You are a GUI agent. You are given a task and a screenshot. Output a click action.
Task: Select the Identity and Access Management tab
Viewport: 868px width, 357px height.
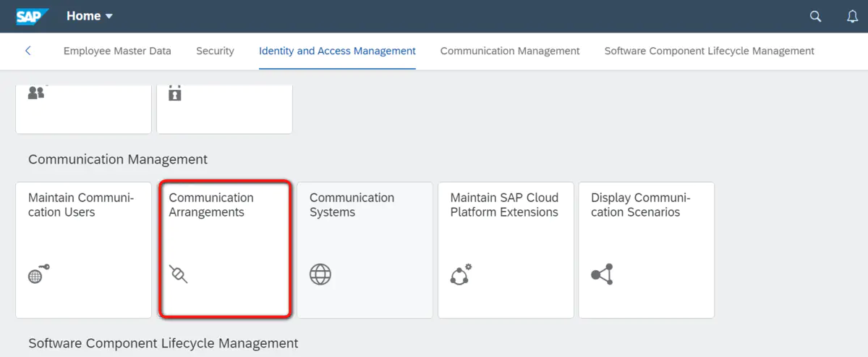click(337, 51)
